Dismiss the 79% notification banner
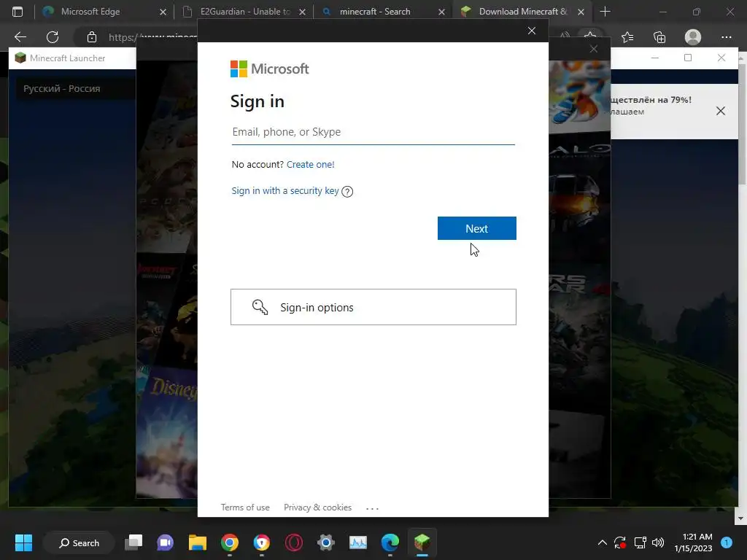Viewport: 747px width, 560px height. pos(720,111)
